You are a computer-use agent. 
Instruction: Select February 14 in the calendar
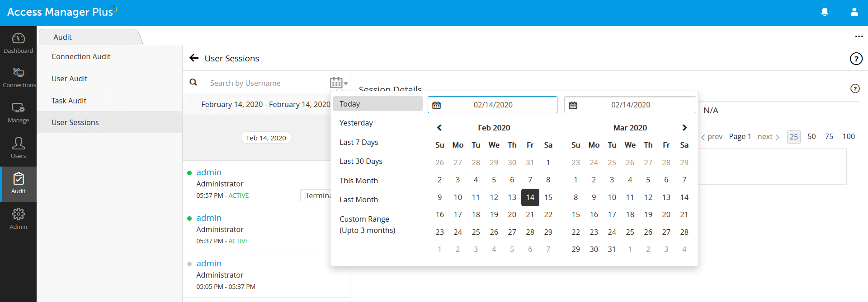(530, 197)
